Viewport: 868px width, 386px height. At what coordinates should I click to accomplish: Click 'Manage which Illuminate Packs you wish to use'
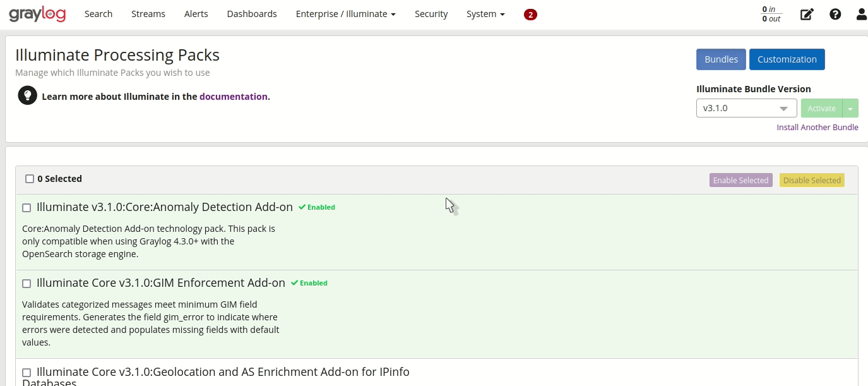pyautogui.click(x=112, y=73)
